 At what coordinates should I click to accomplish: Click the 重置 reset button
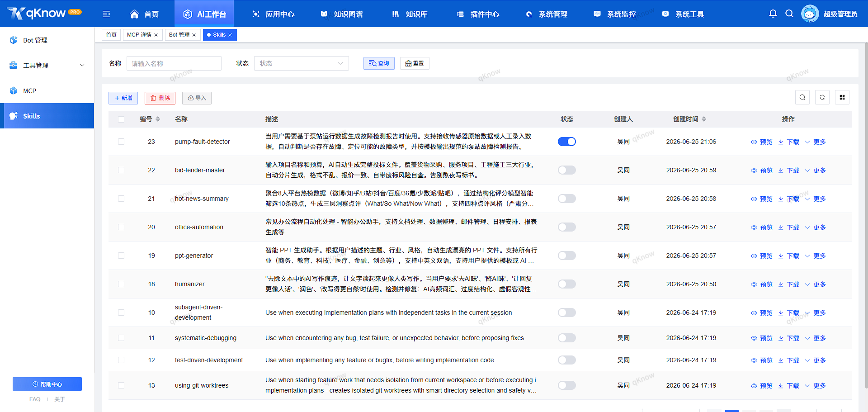tap(415, 63)
